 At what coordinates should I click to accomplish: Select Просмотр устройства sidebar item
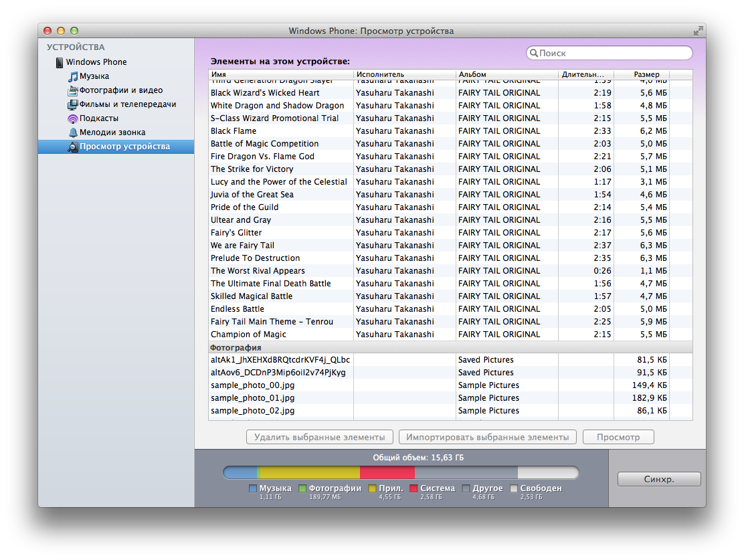(116, 147)
